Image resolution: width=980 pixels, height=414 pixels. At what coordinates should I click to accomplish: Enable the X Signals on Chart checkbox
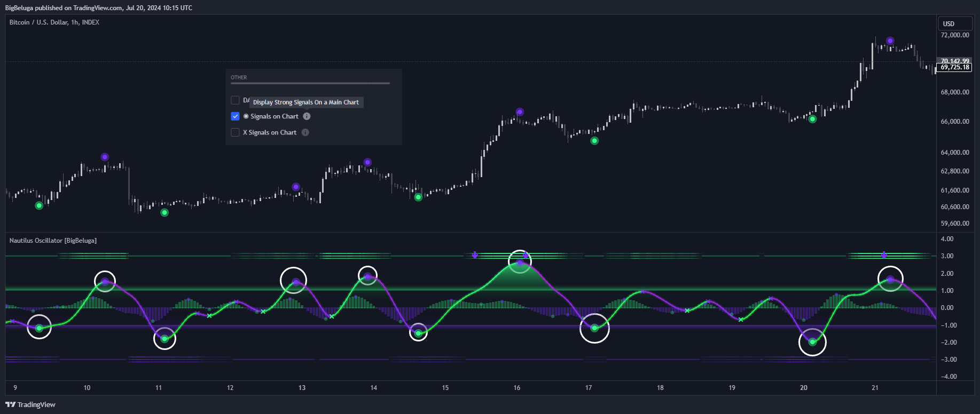coord(235,132)
